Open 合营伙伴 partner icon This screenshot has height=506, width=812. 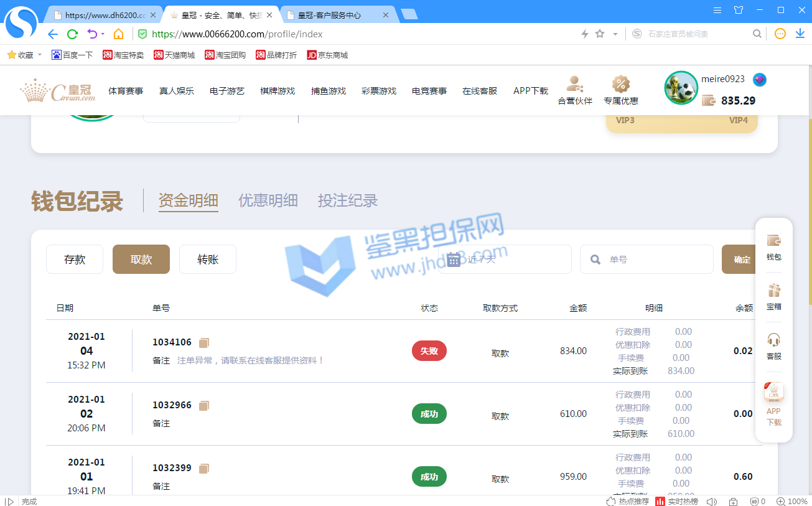click(574, 90)
